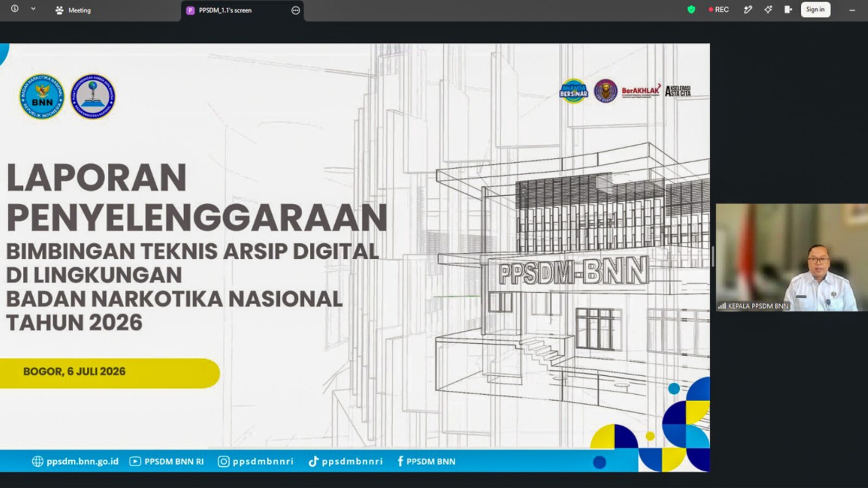The image size is (868, 488).
Task: Open more options on shared screen tab
Action: click(x=295, y=10)
